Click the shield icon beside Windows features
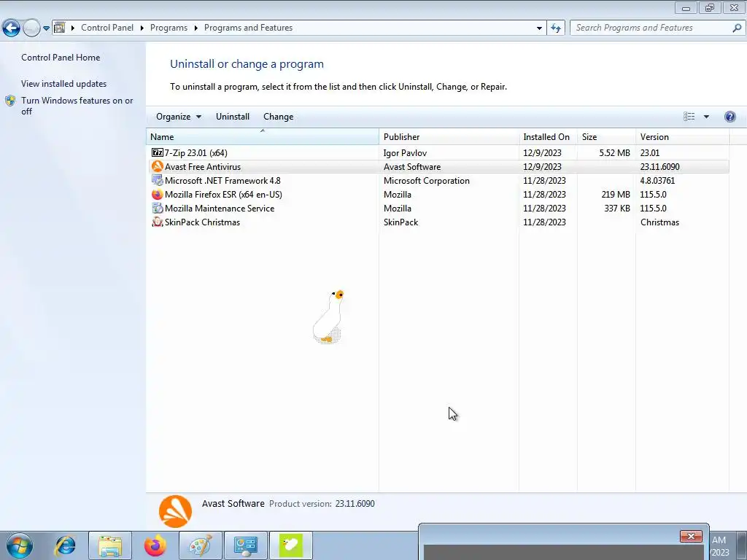Image resolution: width=747 pixels, height=560 pixels. point(10,101)
